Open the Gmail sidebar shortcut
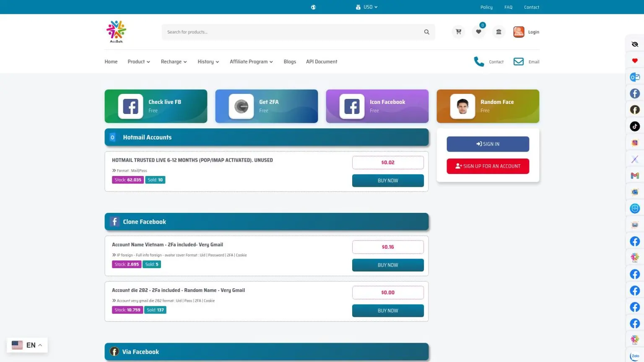Image resolution: width=644 pixels, height=362 pixels. (635, 176)
